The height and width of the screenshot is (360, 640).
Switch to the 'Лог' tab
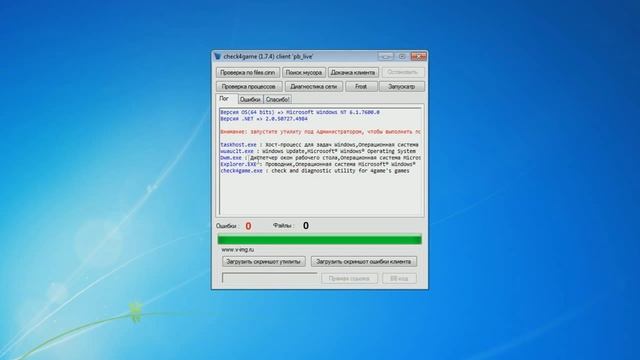pyautogui.click(x=226, y=99)
